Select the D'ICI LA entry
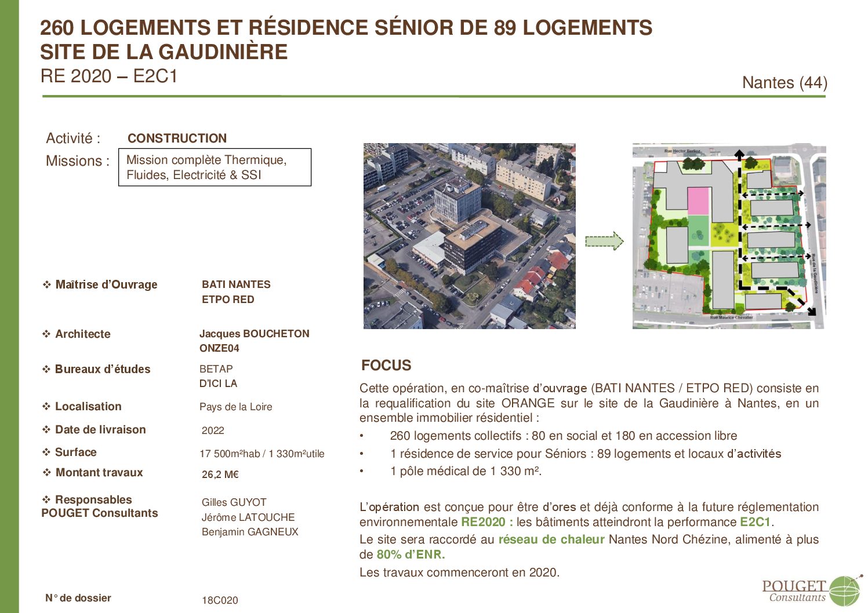Image resolution: width=868 pixels, height=613 pixels. coord(218,384)
